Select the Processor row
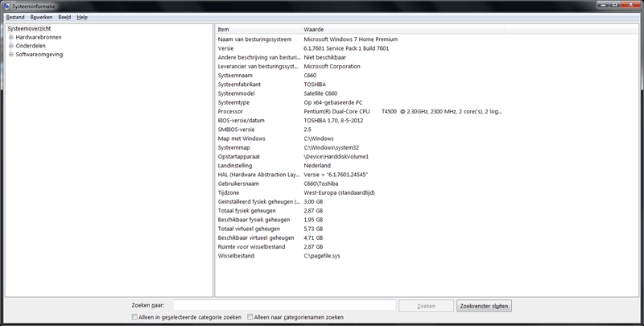Viewport: 644px width, 326px height. [360, 112]
